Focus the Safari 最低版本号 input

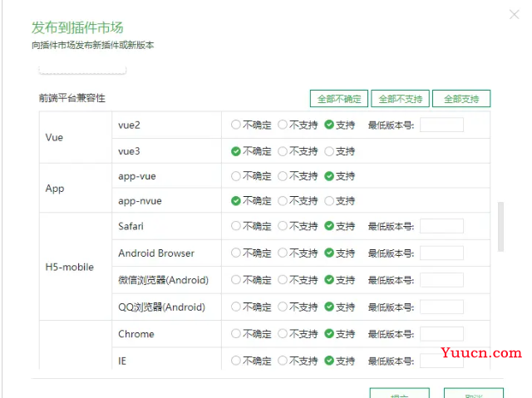pyautogui.click(x=441, y=226)
